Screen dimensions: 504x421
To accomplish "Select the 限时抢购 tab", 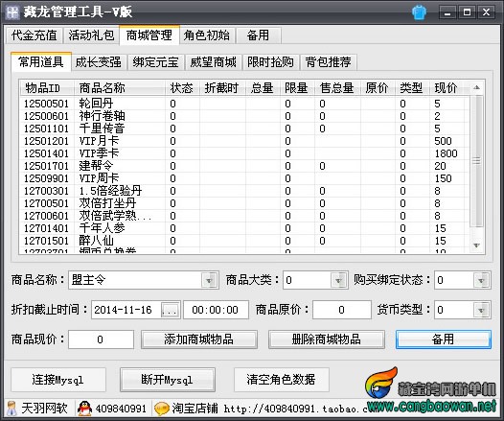I will (270, 62).
